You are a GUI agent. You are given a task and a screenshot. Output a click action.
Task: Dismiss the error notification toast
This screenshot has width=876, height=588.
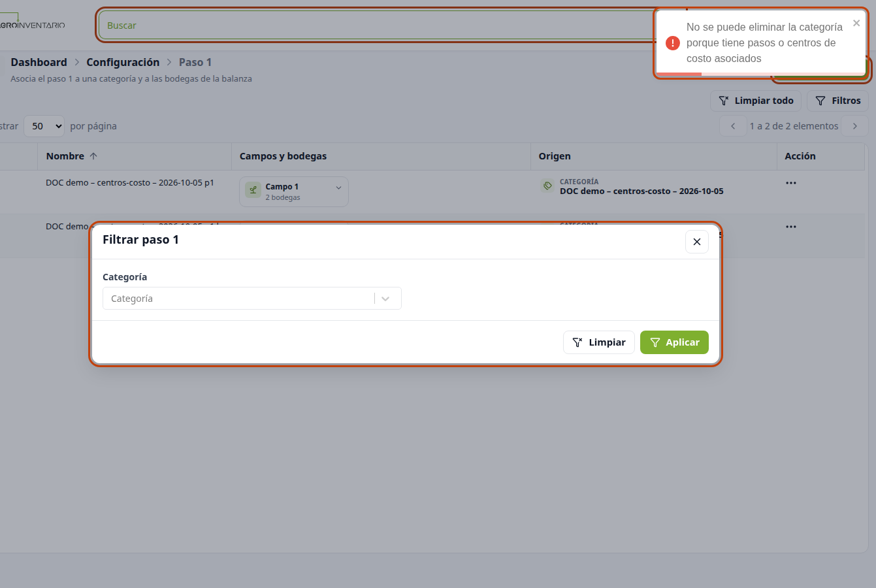(x=856, y=23)
